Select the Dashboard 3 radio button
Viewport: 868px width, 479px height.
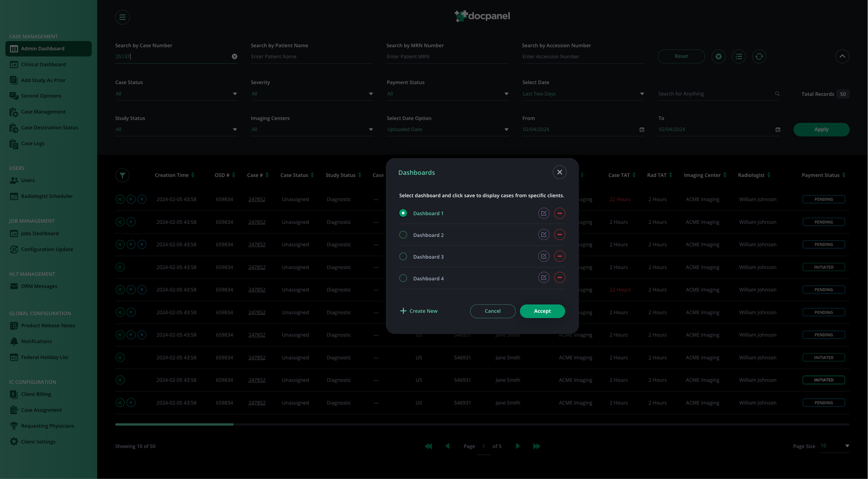[x=403, y=257]
